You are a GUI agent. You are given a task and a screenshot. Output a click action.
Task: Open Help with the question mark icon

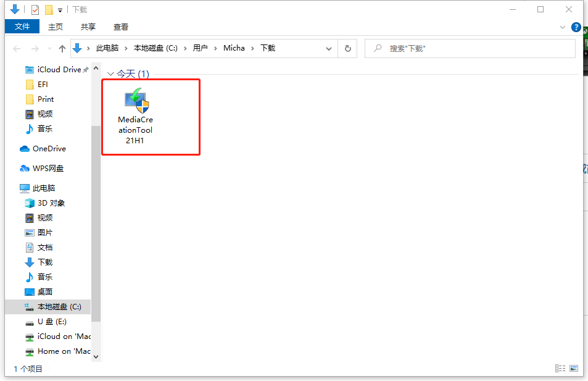576,27
